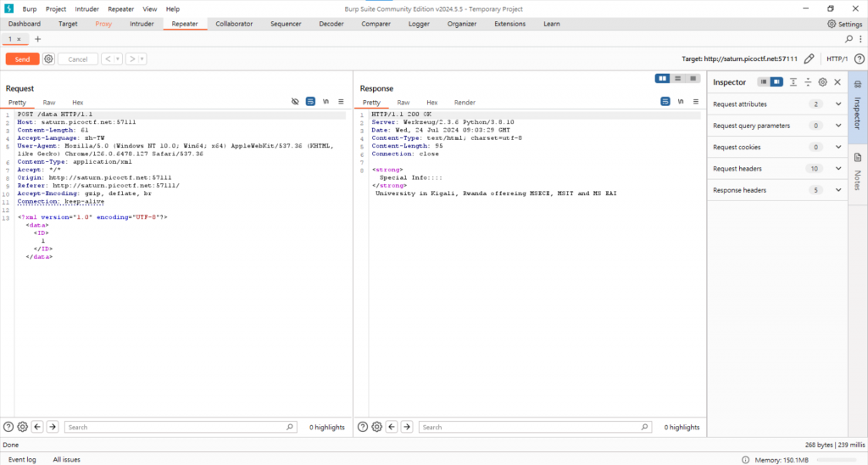Open Response pane hamburger menu
This screenshot has height=465, width=868.
(696, 102)
